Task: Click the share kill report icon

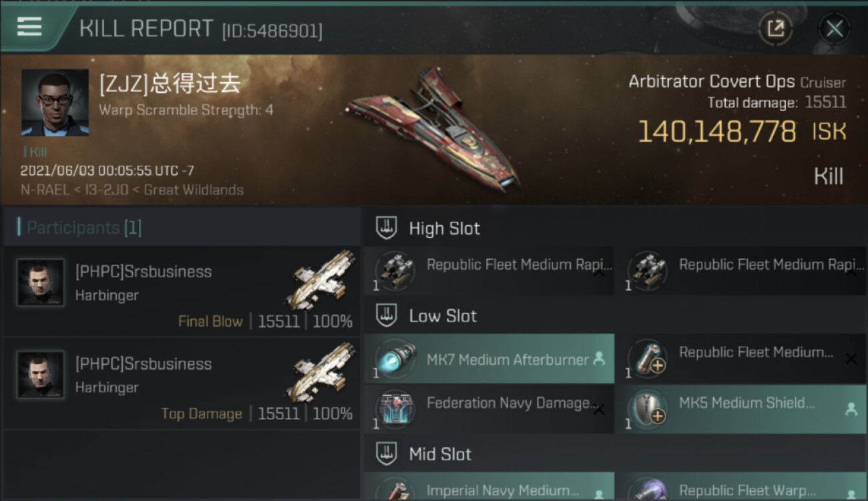Action: tap(775, 28)
